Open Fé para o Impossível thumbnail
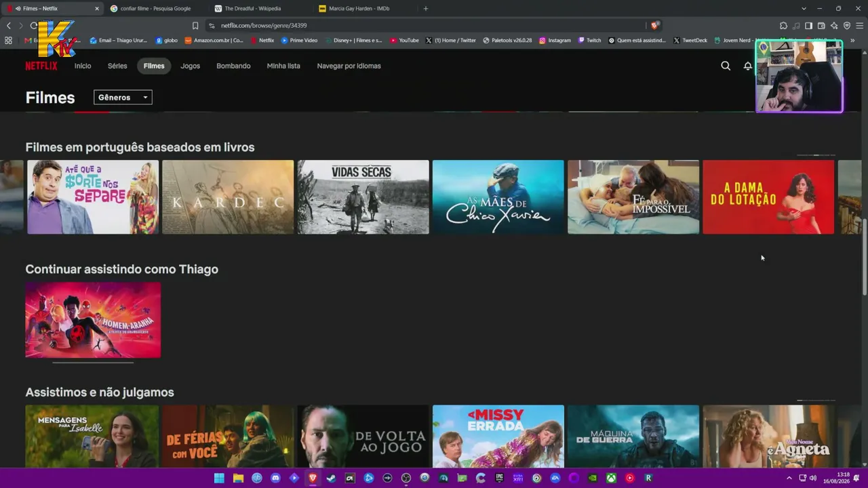Image resolution: width=868 pixels, height=488 pixels. click(x=633, y=197)
